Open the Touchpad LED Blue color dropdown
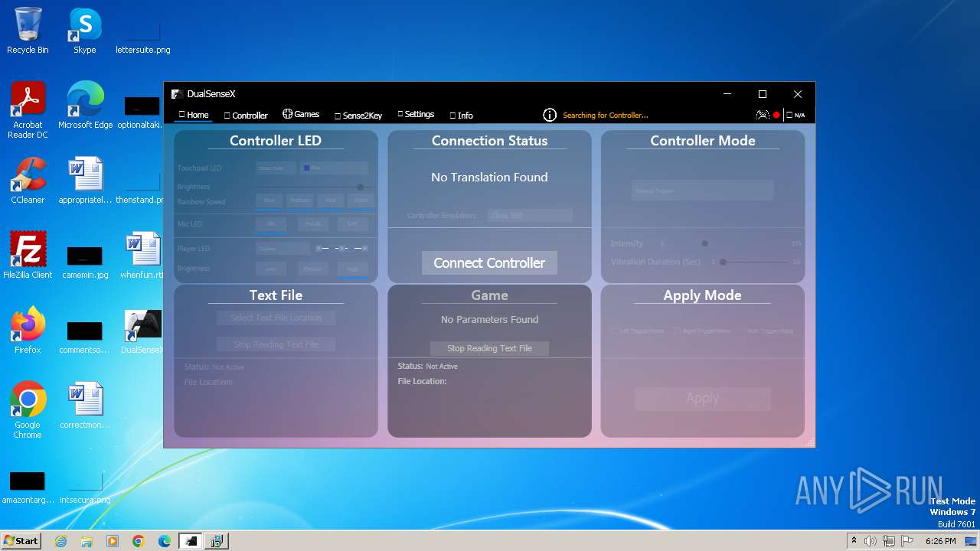 (x=335, y=168)
